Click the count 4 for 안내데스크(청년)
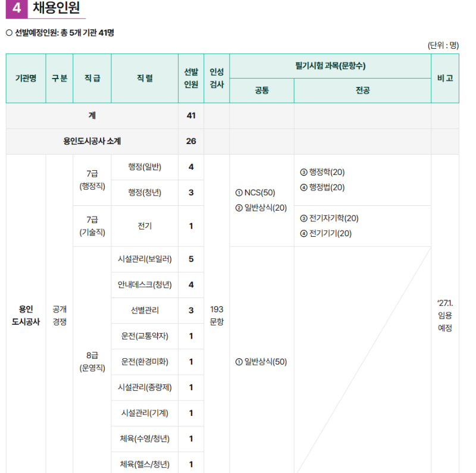The width and height of the screenshot is (476, 473). 191,285
